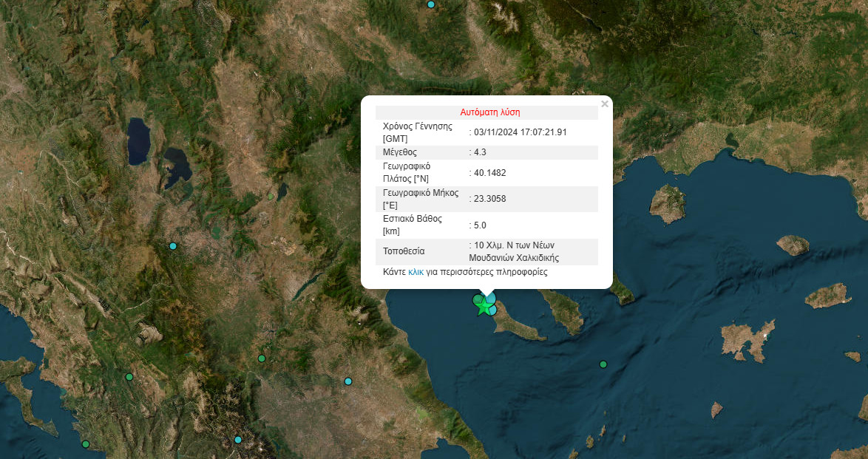The width and height of the screenshot is (868, 459).
Task: Click the cyan earthquake marker at the map's top edge
Action: coord(431,4)
